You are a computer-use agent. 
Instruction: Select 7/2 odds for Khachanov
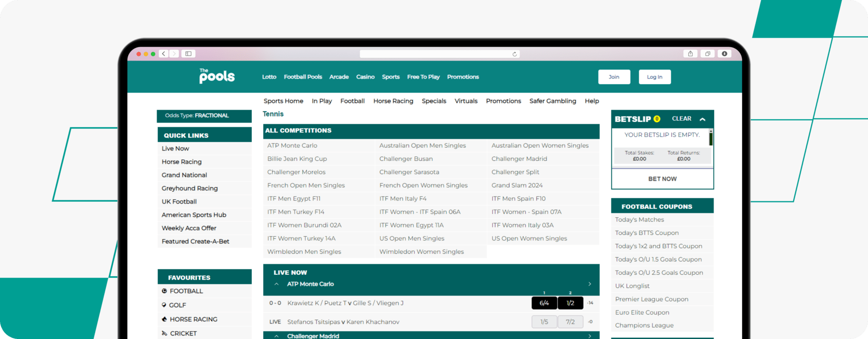click(x=570, y=322)
